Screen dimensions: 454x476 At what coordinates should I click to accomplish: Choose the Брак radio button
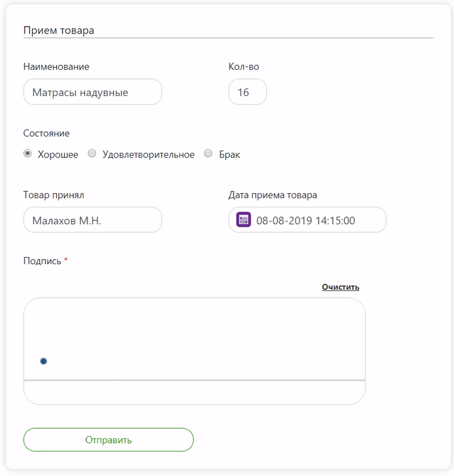pos(208,153)
